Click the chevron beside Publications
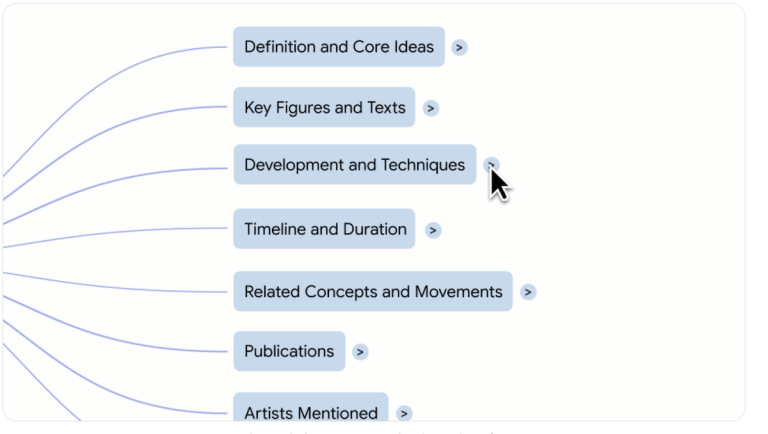The height and width of the screenshot is (434, 768). tap(360, 352)
